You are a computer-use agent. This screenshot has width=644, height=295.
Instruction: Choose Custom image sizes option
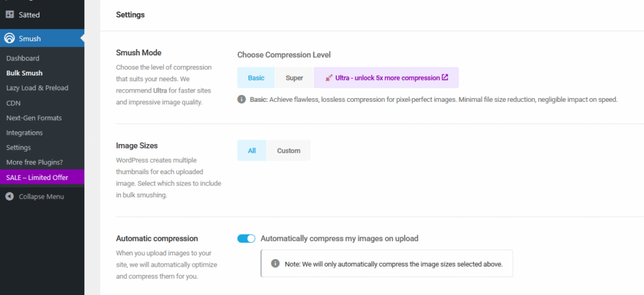click(289, 150)
